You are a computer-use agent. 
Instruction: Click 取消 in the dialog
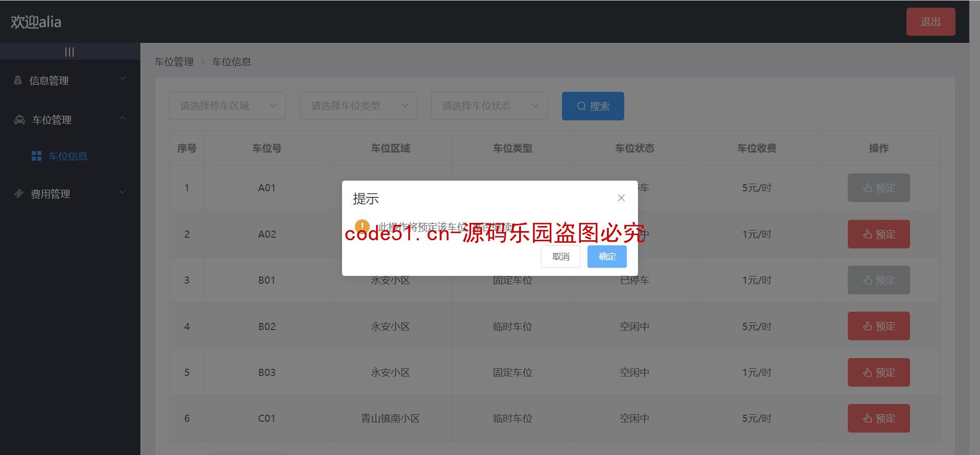[x=560, y=257]
